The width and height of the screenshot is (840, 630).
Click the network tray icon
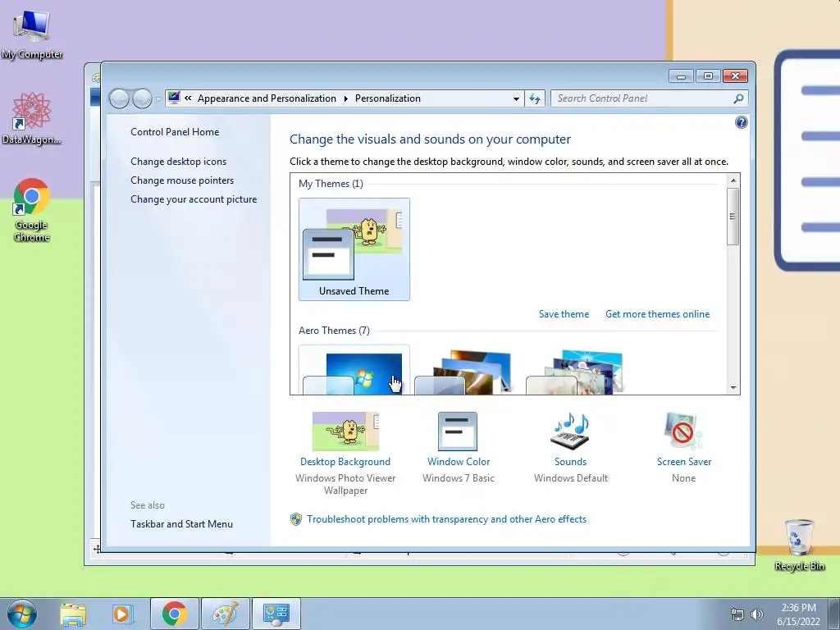(737, 614)
